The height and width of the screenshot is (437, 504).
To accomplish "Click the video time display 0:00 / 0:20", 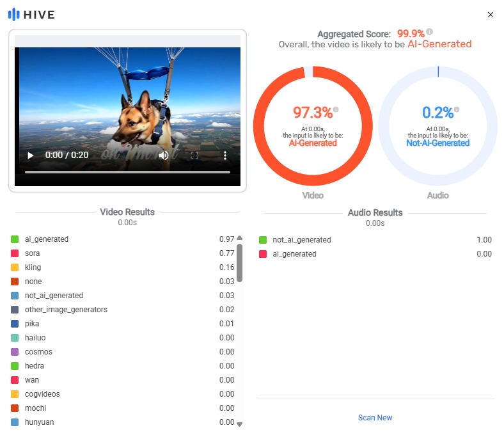I will tap(67, 155).
